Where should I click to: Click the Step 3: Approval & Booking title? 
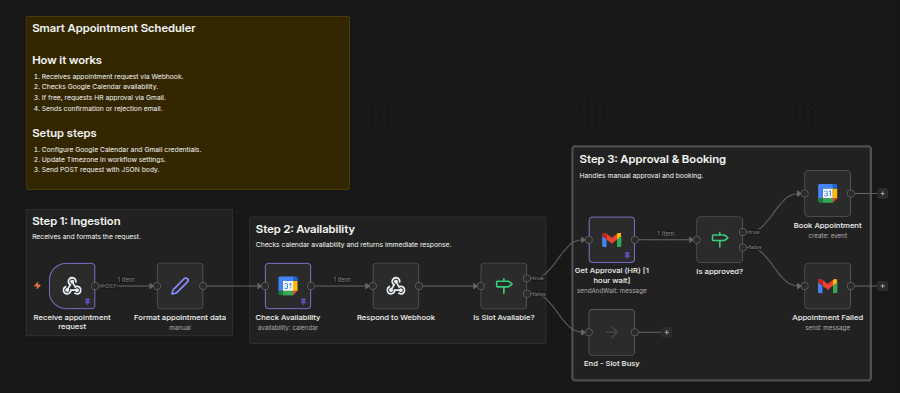[x=653, y=159]
